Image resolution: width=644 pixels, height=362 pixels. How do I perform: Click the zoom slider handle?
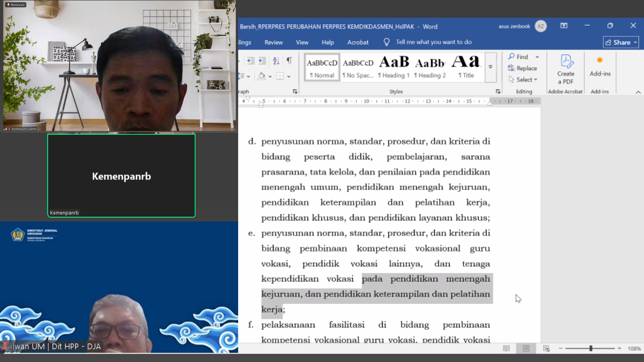coord(591,349)
